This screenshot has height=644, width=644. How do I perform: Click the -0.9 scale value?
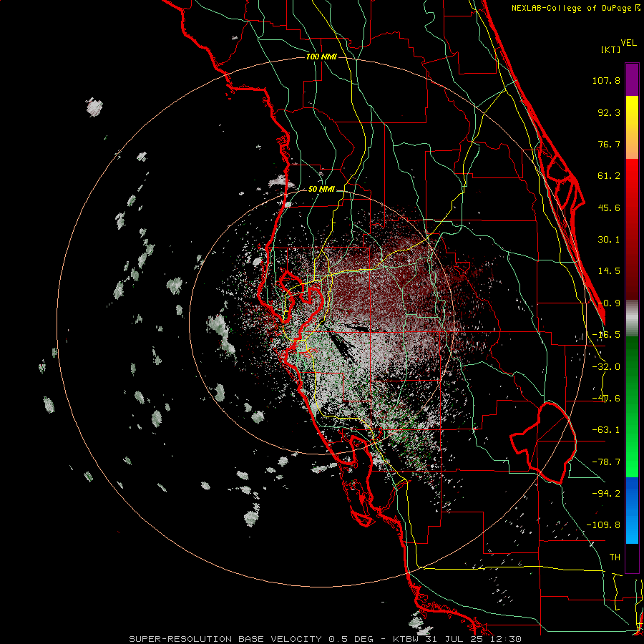point(609,303)
